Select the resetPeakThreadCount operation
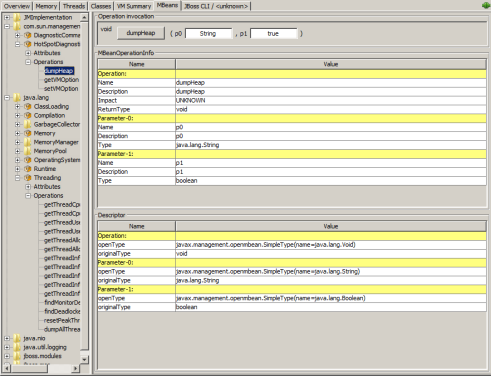This screenshot has height=376, width=491. pyautogui.click(x=62, y=320)
